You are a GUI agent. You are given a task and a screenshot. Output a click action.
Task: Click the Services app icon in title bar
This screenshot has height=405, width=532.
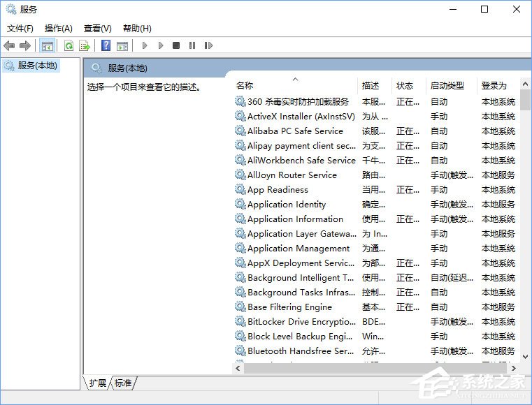click(x=11, y=9)
